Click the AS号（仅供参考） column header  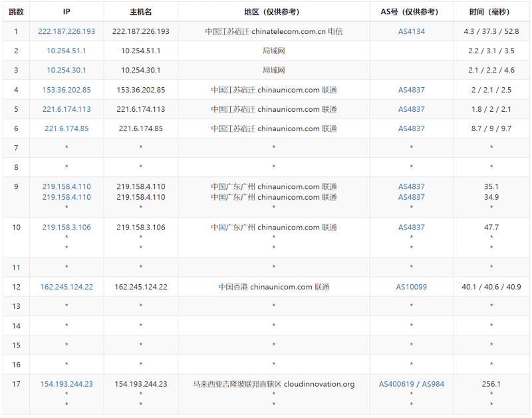click(411, 12)
